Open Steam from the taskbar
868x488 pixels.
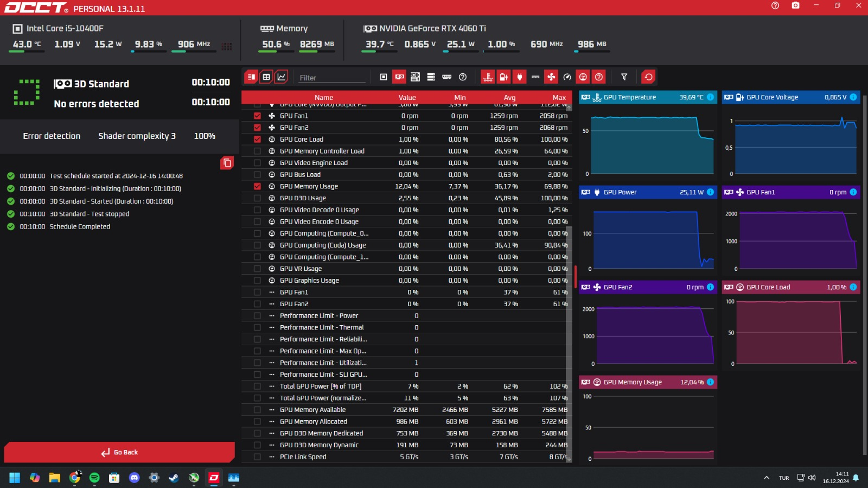(174, 478)
